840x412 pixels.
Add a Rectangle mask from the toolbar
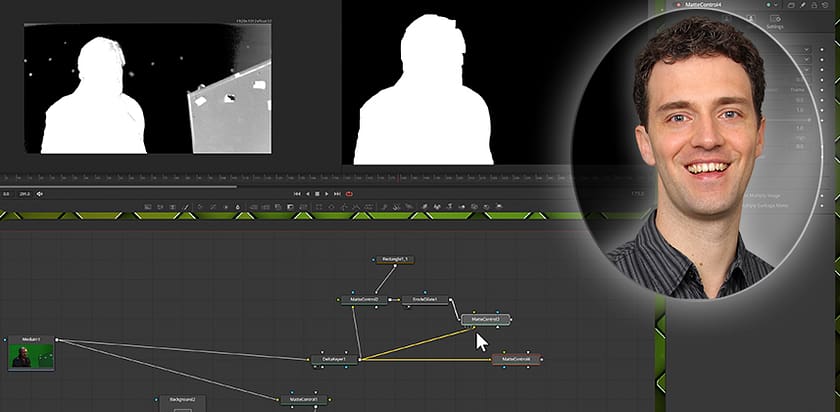(x=319, y=206)
